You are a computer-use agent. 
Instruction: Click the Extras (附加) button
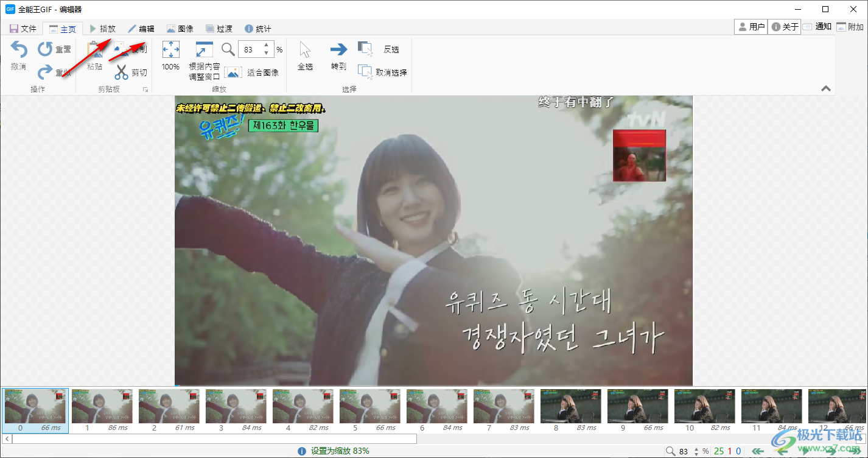click(850, 27)
